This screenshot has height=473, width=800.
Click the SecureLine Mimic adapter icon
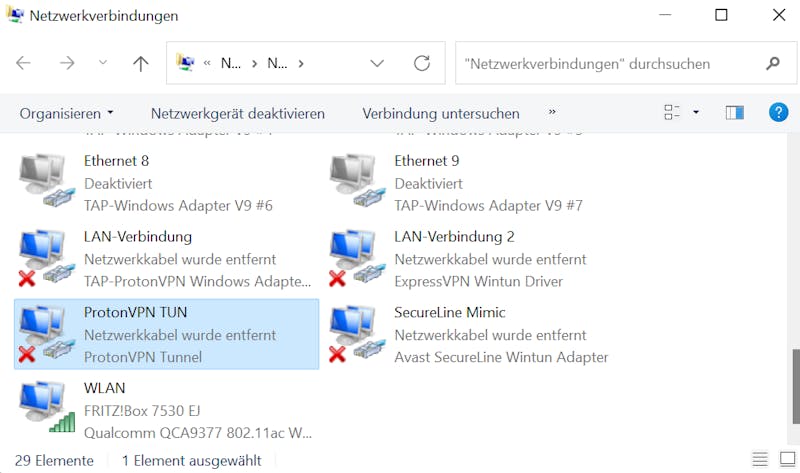[357, 333]
